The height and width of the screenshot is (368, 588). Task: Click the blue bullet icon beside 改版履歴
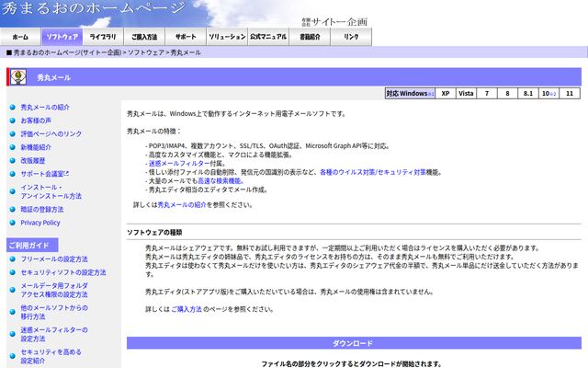(12, 161)
